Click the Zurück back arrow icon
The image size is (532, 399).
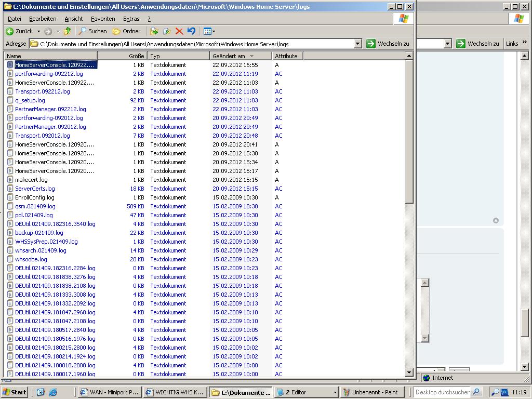(9, 31)
